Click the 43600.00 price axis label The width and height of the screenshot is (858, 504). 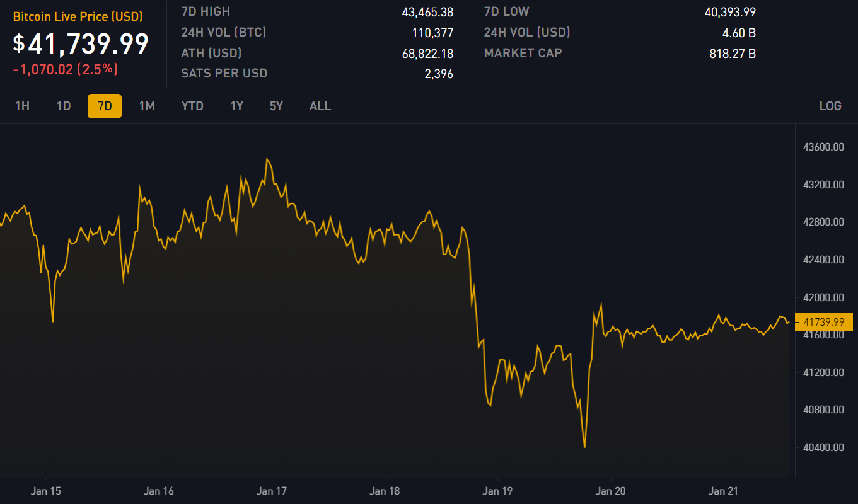[823, 147]
